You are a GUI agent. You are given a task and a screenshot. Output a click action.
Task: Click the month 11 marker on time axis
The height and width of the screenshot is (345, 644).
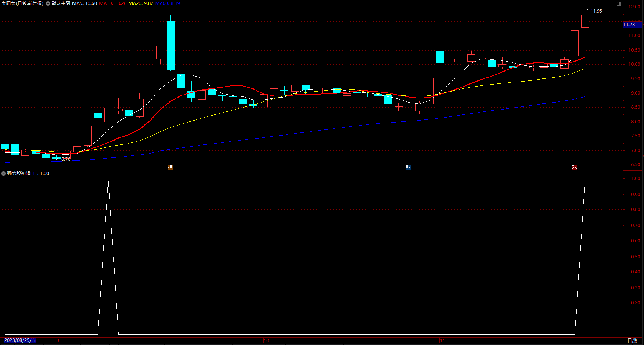[x=442, y=340]
